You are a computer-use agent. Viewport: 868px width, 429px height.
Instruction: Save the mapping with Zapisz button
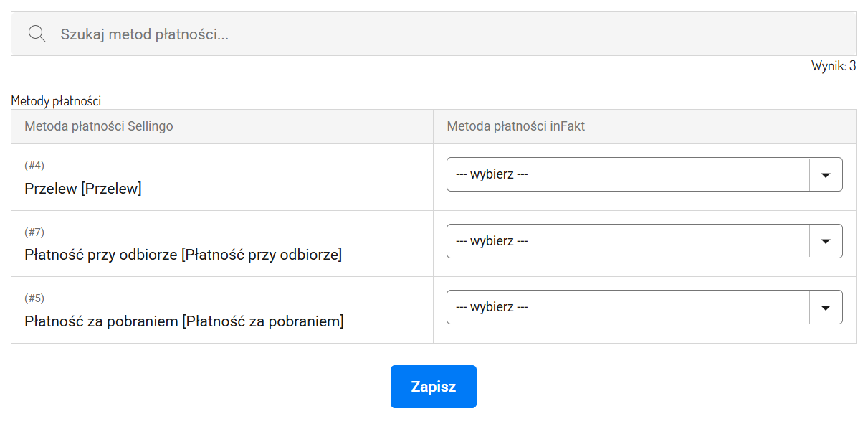[x=434, y=387]
